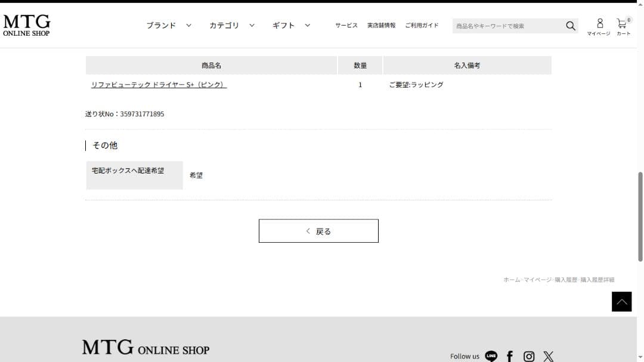Click the MTG ONLINE SHOP header logo

tap(26, 24)
